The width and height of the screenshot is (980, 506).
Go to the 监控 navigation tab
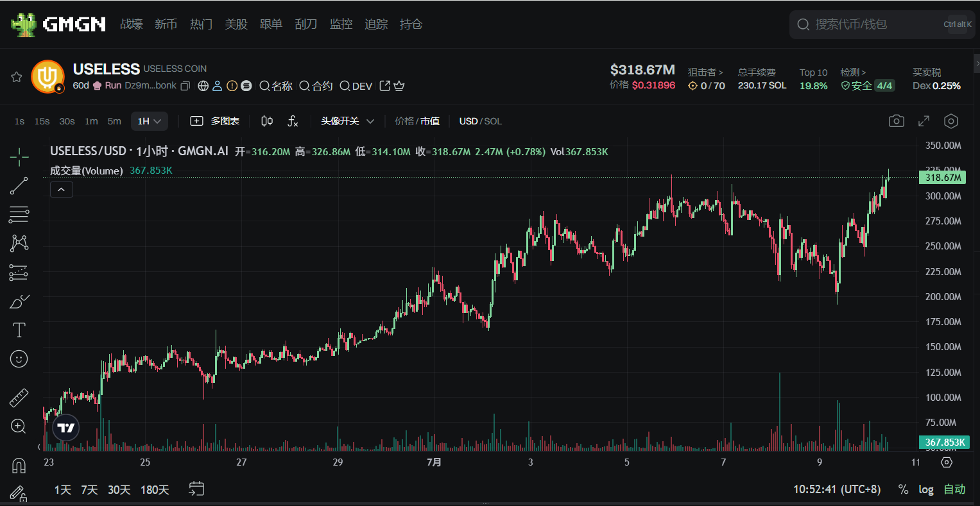tap(341, 24)
